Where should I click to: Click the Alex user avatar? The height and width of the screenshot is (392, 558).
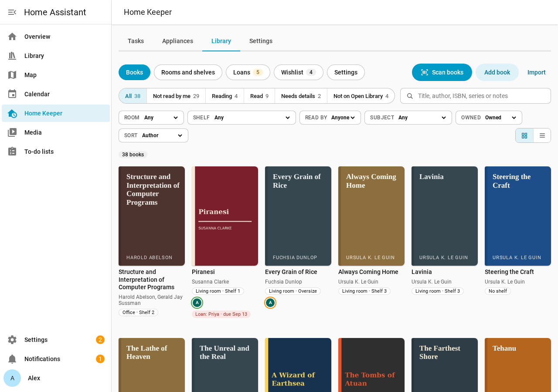pos(12,378)
